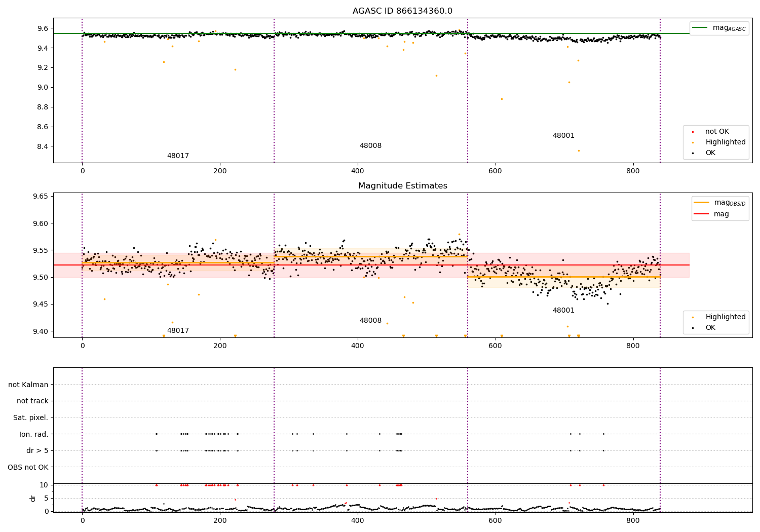Click y-axis tick 9.50 on middle plot
Viewport: 760px width, 532px height.
coord(40,278)
